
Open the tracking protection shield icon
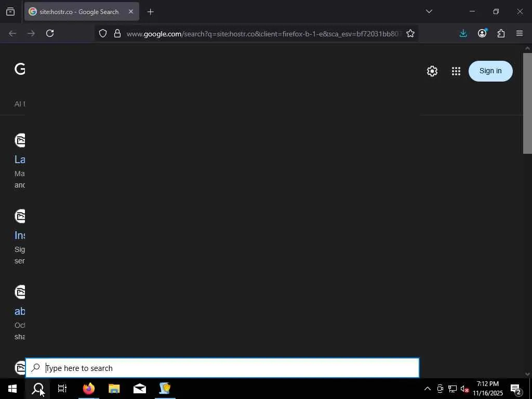(103, 33)
